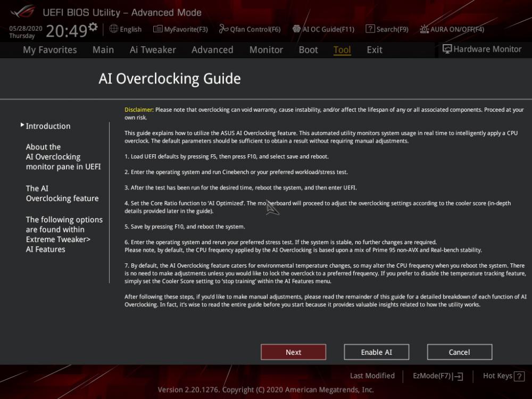
Task: Open About the AI Overclocking monitor pane section
Action: click(x=63, y=157)
